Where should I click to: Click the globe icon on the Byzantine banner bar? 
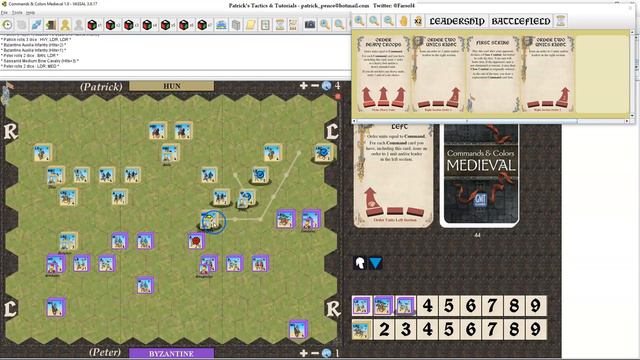(326, 353)
